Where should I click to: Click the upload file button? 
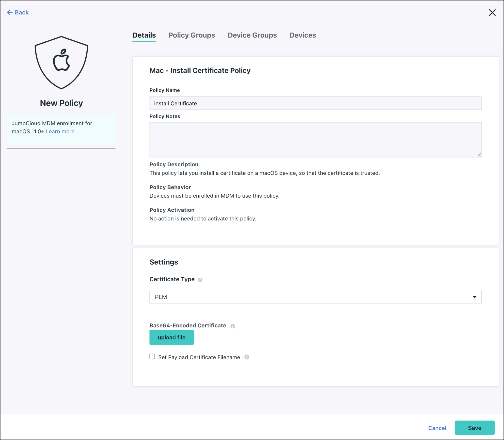coord(171,337)
